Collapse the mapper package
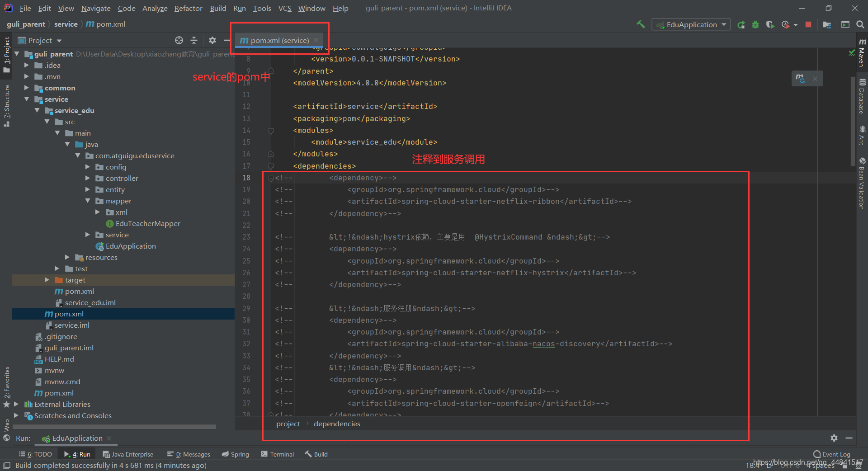This screenshot has height=471, width=868. click(88, 201)
